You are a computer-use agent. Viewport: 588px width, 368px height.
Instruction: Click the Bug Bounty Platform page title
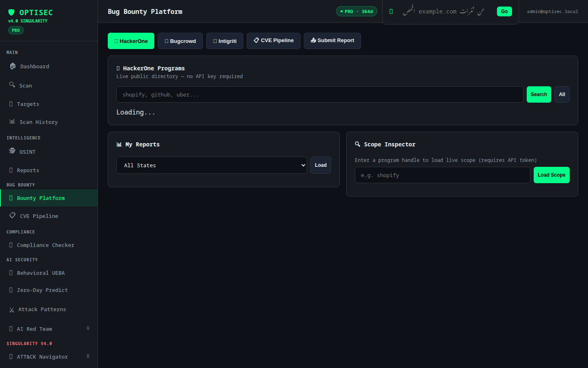tap(145, 11)
